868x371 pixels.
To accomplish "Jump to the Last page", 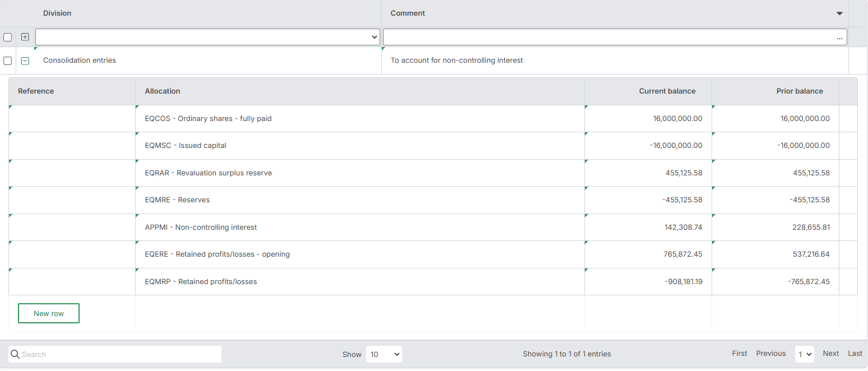I will [855, 354].
